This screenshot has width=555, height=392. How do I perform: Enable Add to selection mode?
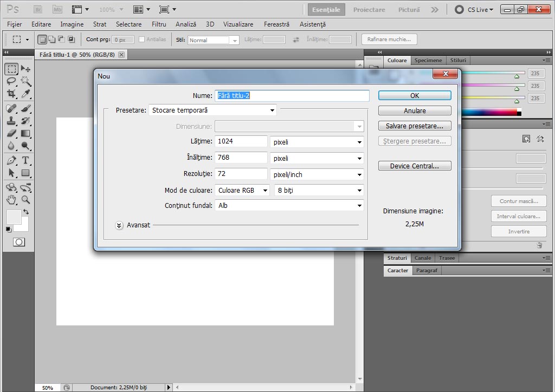(51, 40)
